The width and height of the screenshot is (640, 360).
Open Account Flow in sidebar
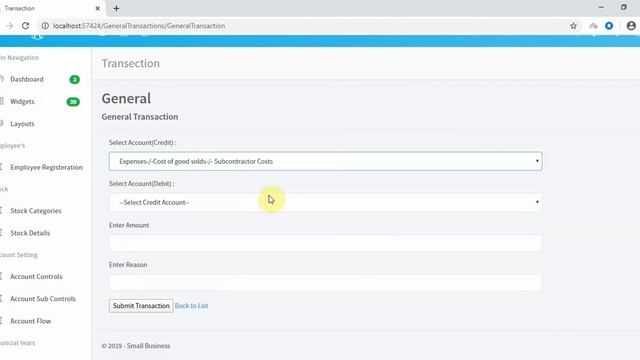coord(31,321)
